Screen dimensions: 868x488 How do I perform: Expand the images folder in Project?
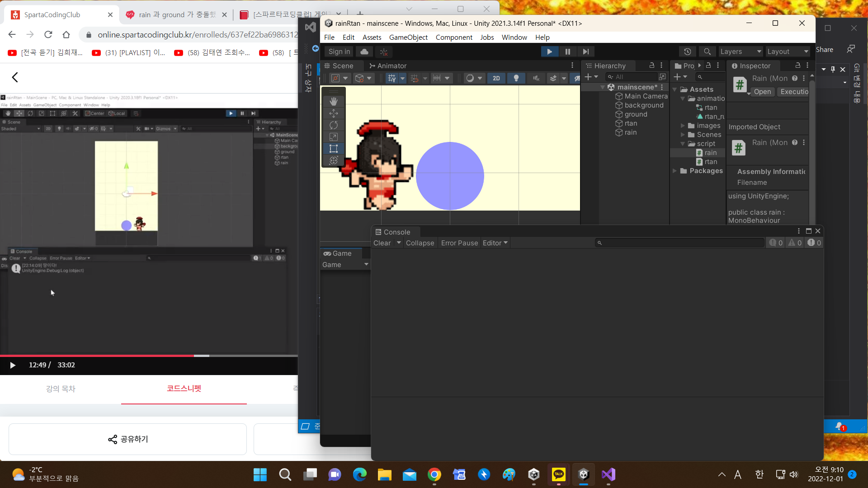coord(683,126)
